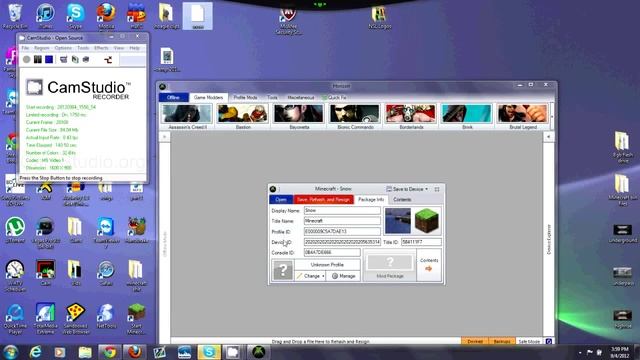Switch to the Game Modders tab

pyautogui.click(x=208, y=98)
